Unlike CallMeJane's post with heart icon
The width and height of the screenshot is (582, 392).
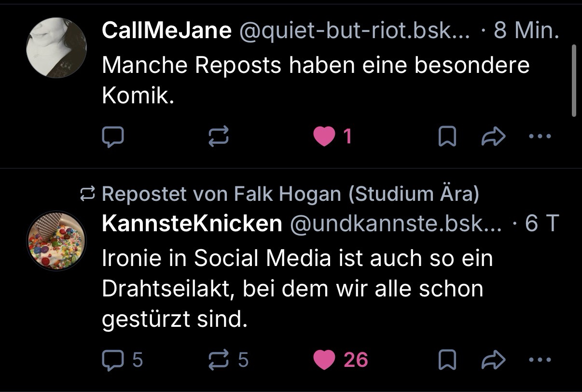pos(324,138)
